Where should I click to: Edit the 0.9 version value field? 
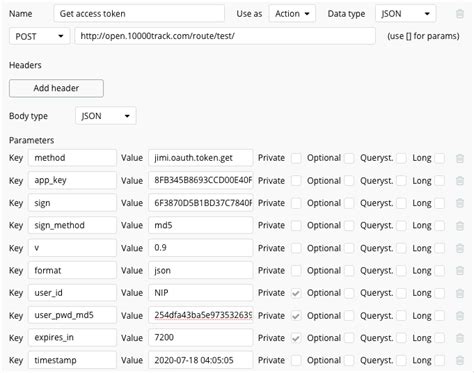tap(201, 248)
